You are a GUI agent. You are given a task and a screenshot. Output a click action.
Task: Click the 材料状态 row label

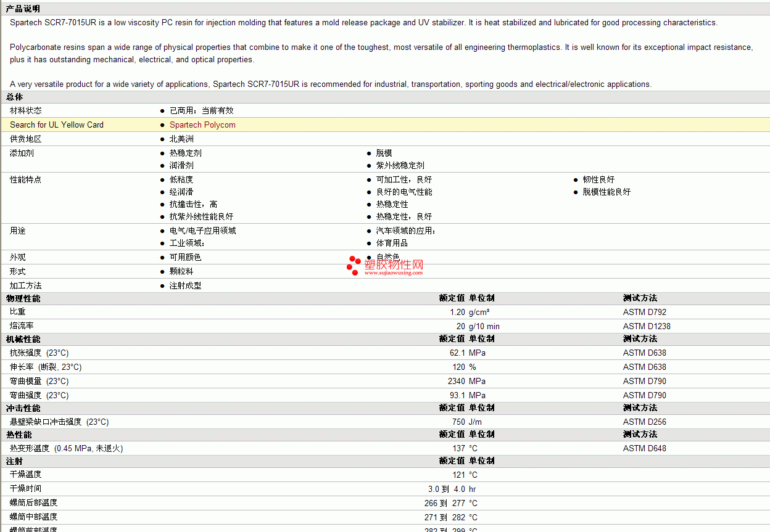point(26,110)
